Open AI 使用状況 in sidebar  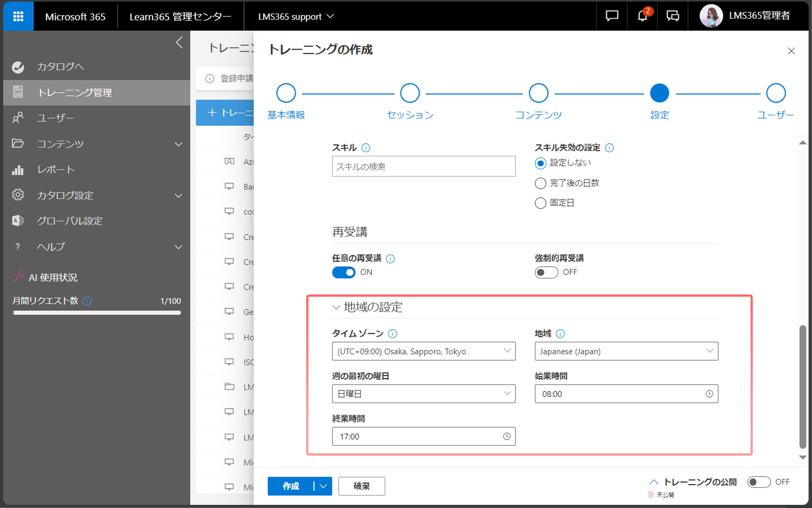[53, 277]
